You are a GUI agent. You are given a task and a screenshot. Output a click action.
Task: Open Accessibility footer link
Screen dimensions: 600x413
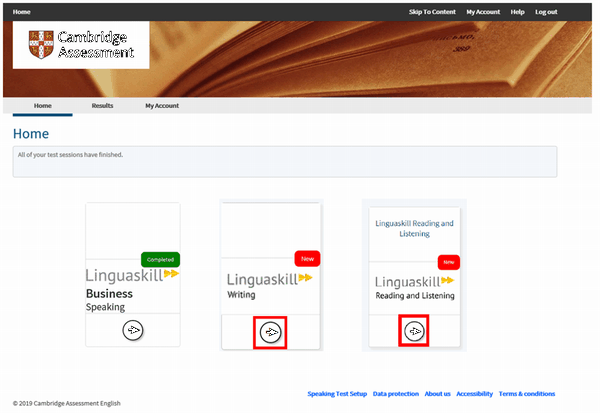point(474,393)
